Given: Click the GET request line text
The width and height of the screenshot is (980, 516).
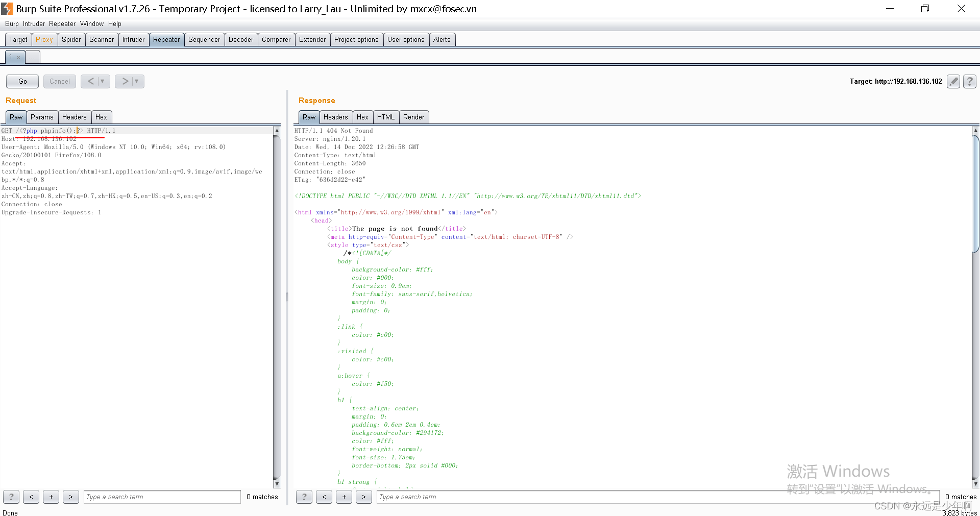Looking at the screenshot, I should click(58, 131).
